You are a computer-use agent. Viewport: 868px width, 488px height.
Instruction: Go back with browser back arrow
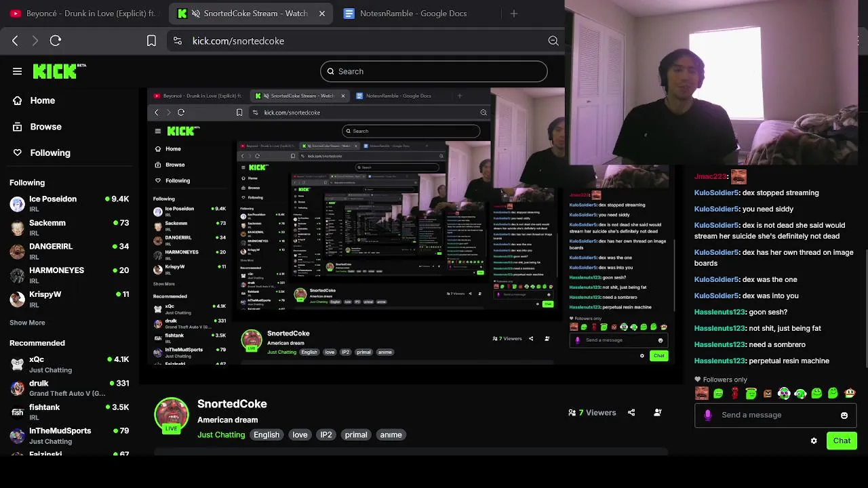pos(15,41)
